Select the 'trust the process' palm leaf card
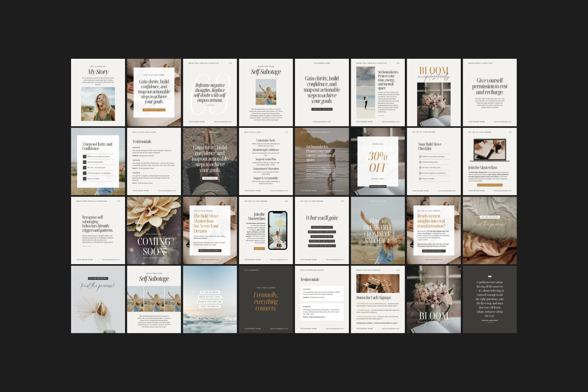Viewport: 588px width, 392px height. tap(98, 300)
